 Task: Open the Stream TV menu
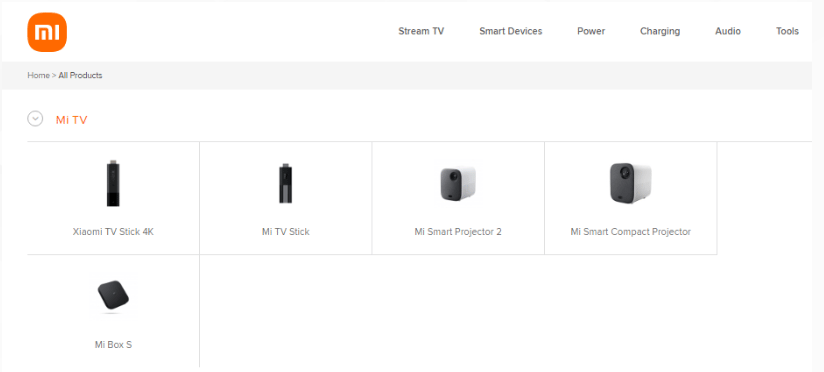pyautogui.click(x=421, y=32)
